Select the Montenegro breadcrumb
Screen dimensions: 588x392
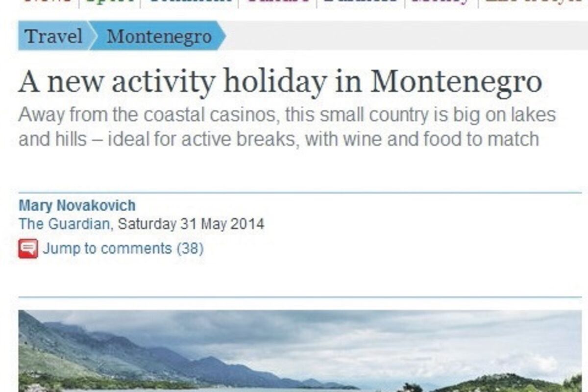coord(159,36)
